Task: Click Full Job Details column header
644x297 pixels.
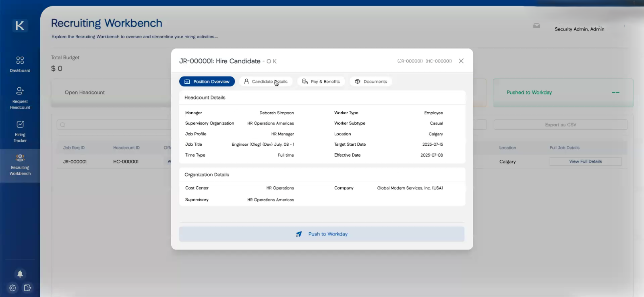Action: (x=564, y=148)
